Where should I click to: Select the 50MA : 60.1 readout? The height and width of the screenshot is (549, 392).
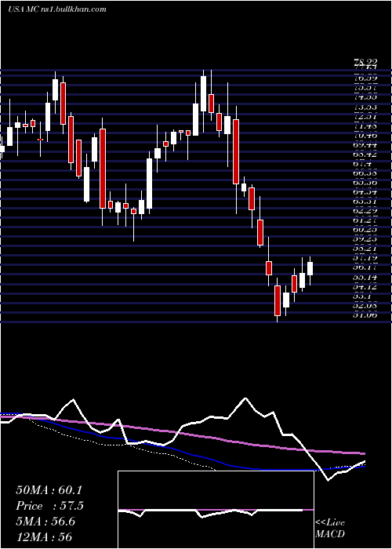coord(49,490)
